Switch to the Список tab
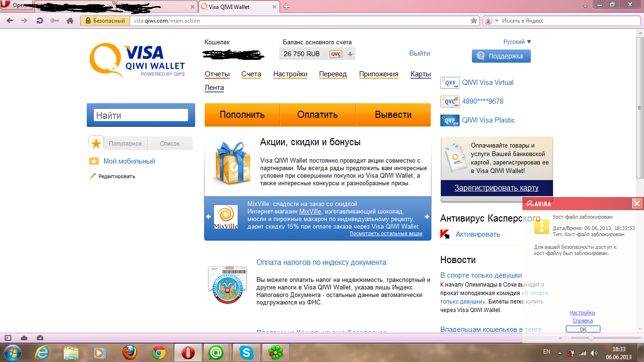Screen dimensions: 644x362 (x=170, y=143)
